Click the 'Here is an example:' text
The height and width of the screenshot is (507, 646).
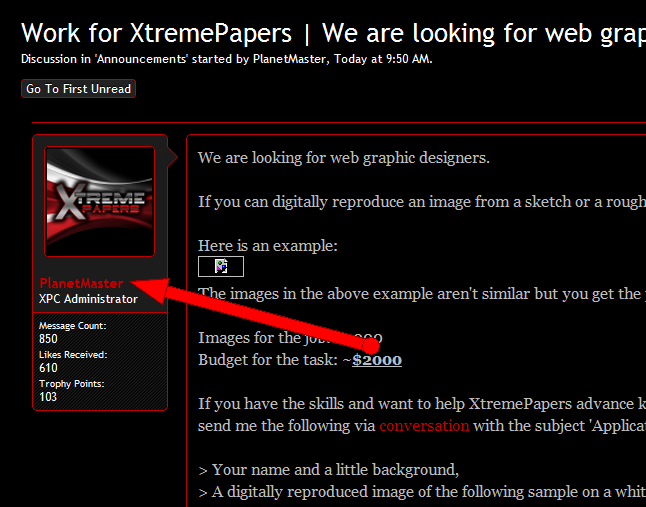tap(268, 246)
